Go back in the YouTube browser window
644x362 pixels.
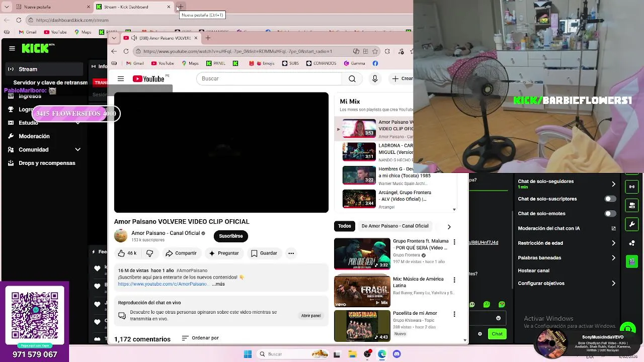[114, 51]
